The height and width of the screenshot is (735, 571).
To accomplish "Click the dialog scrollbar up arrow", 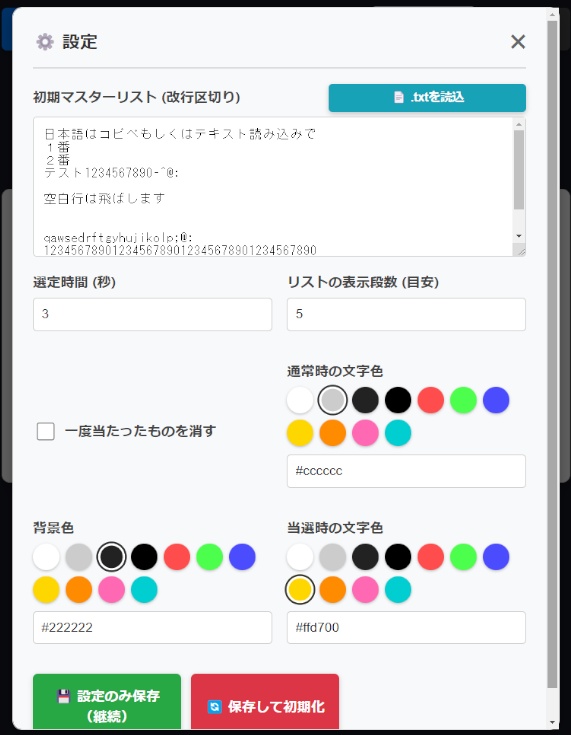I will click(x=552, y=15).
